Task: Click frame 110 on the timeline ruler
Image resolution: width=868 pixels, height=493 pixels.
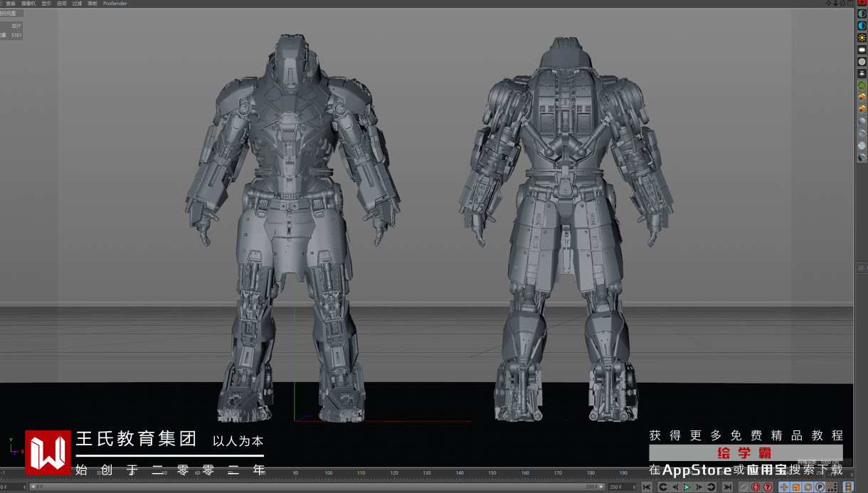Action: [x=361, y=473]
